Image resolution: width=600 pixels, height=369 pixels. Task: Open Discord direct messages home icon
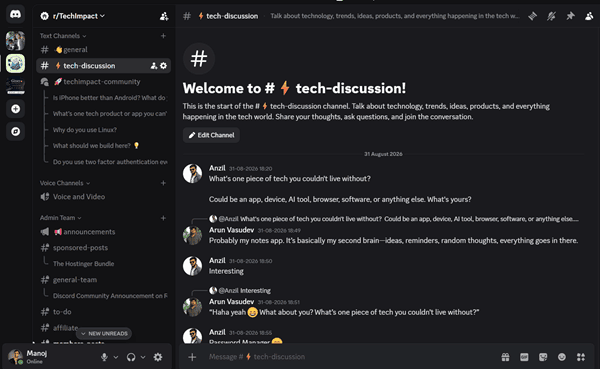(15, 15)
